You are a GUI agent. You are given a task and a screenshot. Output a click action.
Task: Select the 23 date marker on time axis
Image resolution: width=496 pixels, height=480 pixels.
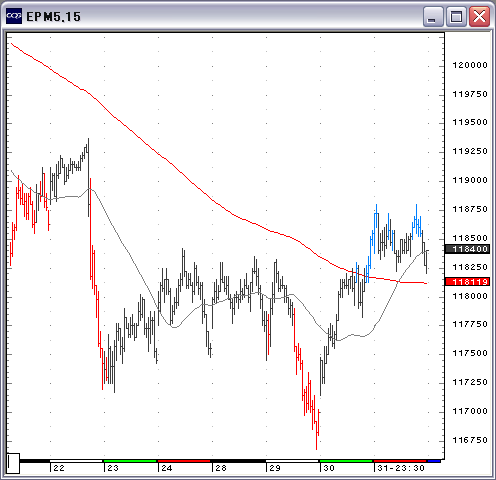tap(113, 468)
